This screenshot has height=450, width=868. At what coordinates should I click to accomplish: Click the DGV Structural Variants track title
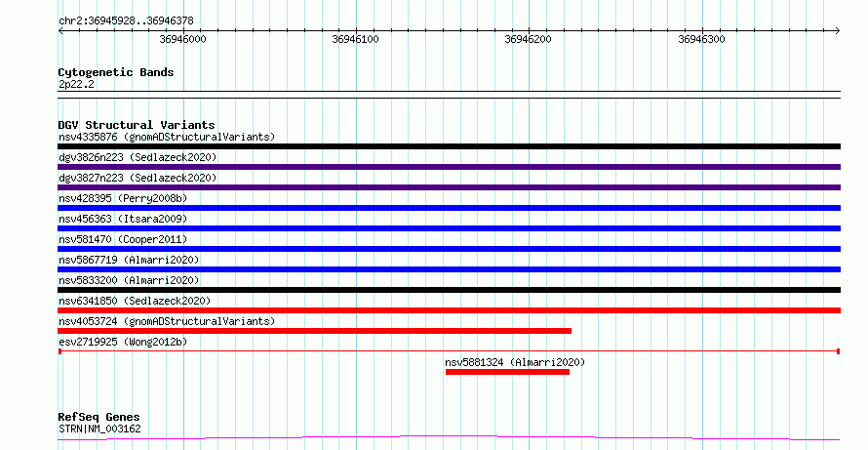click(137, 125)
